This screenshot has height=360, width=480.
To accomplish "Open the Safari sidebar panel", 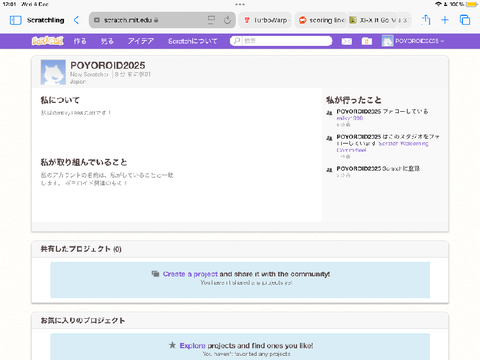I will tap(15, 20).
